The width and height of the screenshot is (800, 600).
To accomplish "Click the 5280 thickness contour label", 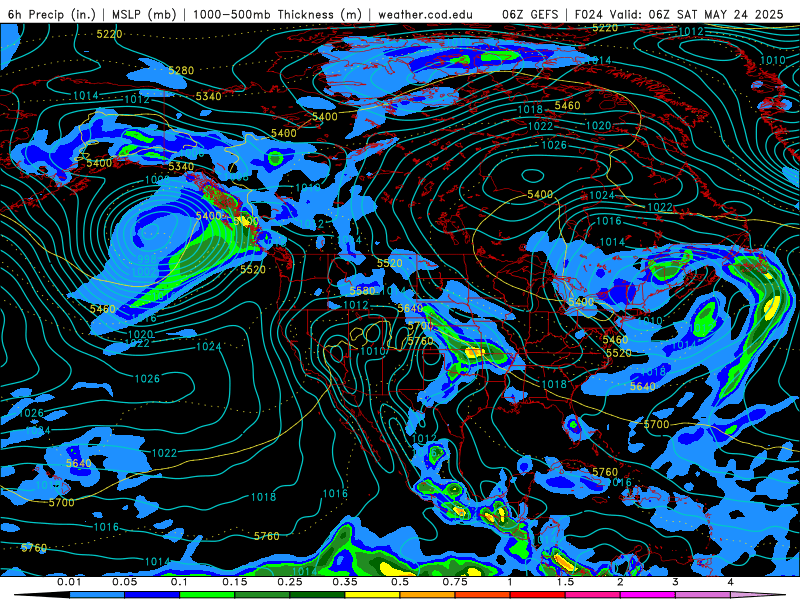I will [x=181, y=70].
